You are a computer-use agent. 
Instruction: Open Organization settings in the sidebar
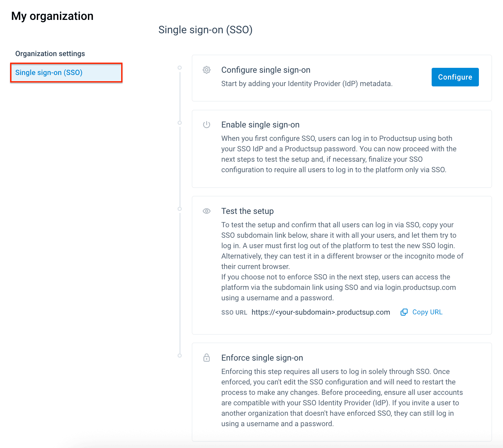pyautogui.click(x=50, y=54)
